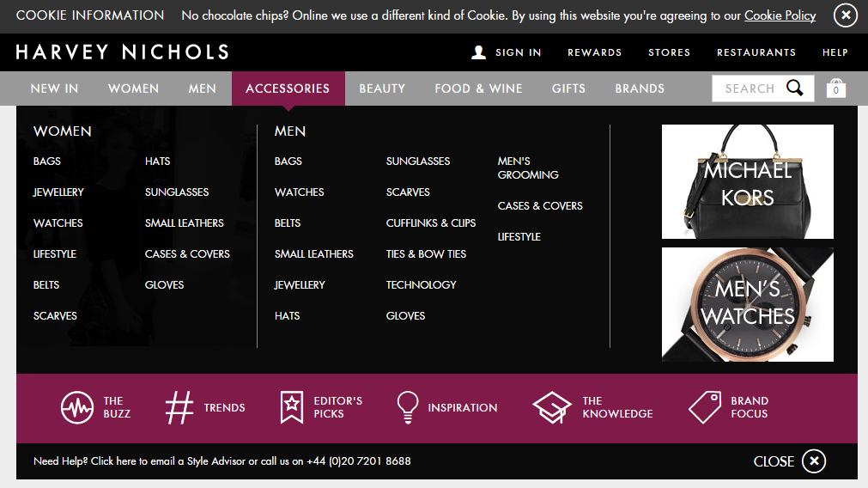
Task: Click the Sign In person icon
Action: (479, 52)
